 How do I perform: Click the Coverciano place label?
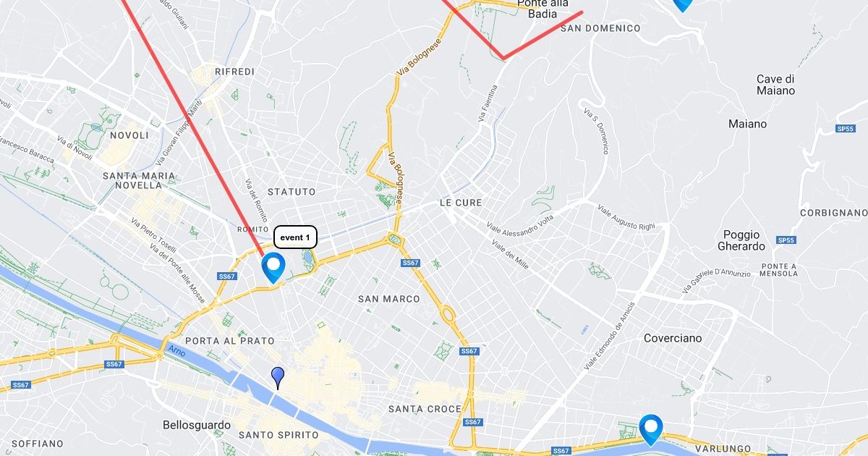coord(673,338)
